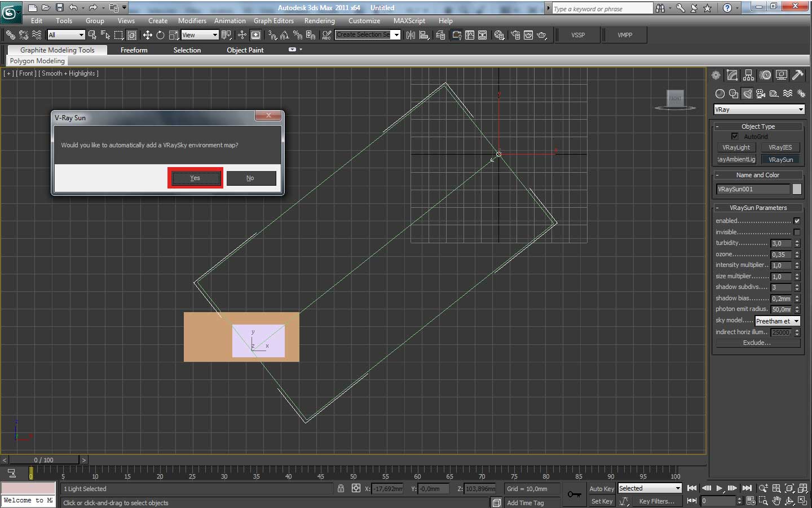Open the selection filter All dropdown

(66, 35)
